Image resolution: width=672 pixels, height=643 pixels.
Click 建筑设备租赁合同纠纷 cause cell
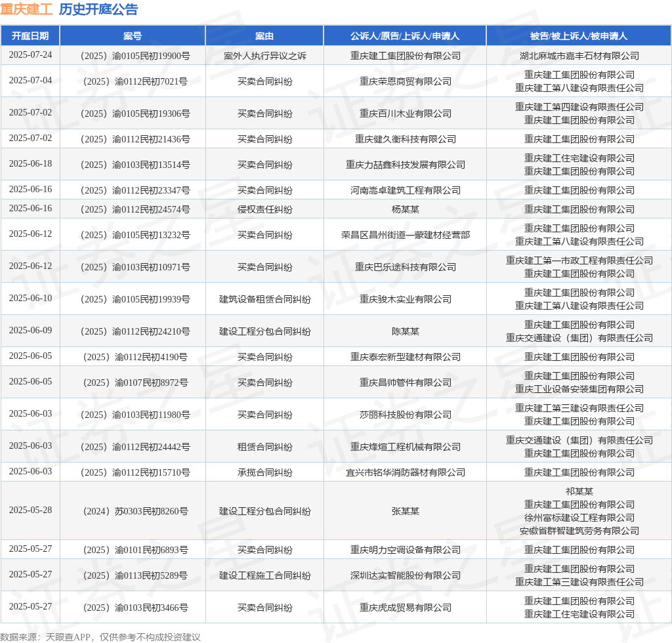(265, 299)
